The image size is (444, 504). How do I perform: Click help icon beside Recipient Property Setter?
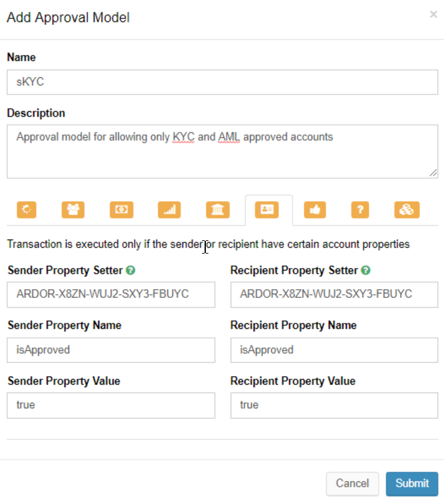point(365,271)
